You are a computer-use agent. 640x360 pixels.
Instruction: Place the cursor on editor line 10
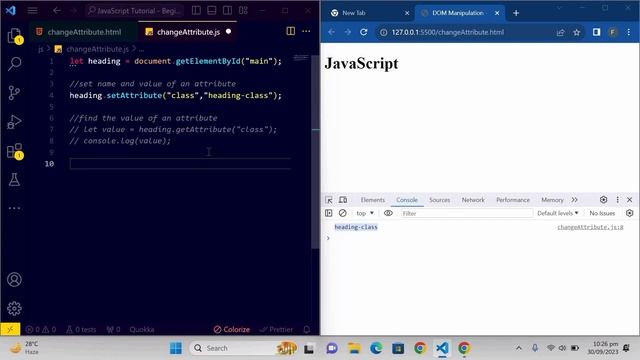[180, 164]
